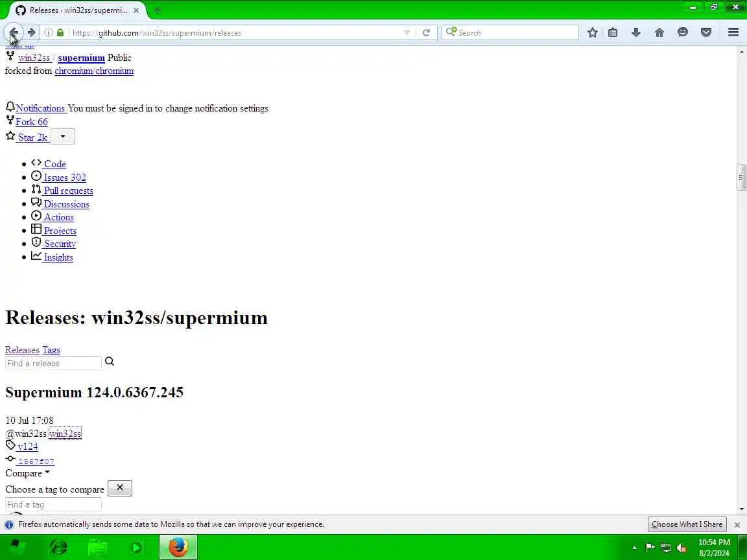Viewport: 747px width, 560px height.
Task: Open the Windows Start button
Action: pyautogui.click(x=16, y=547)
